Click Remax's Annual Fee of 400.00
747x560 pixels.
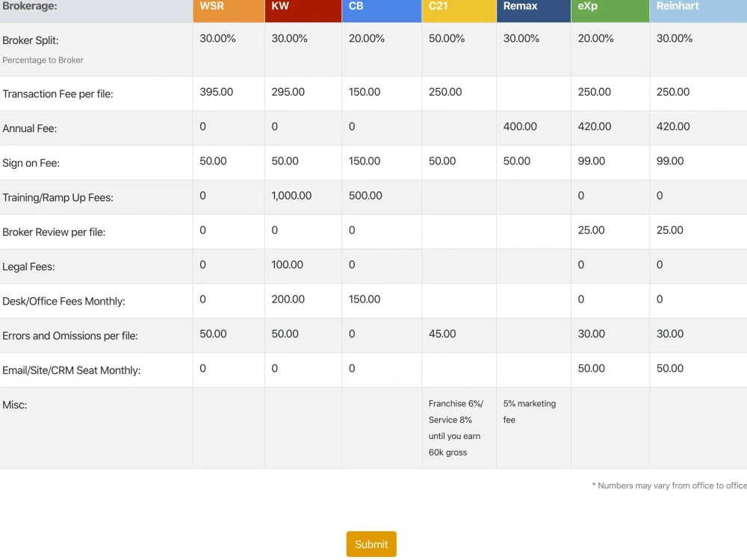pos(519,127)
